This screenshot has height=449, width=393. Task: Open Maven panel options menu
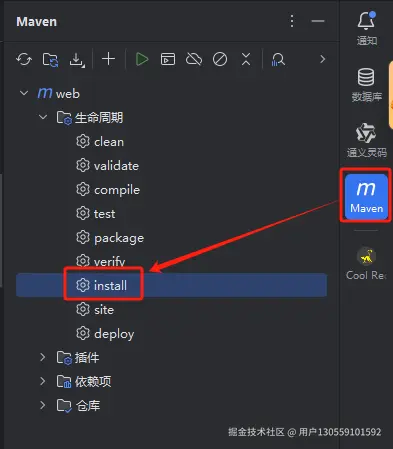coord(292,21)
